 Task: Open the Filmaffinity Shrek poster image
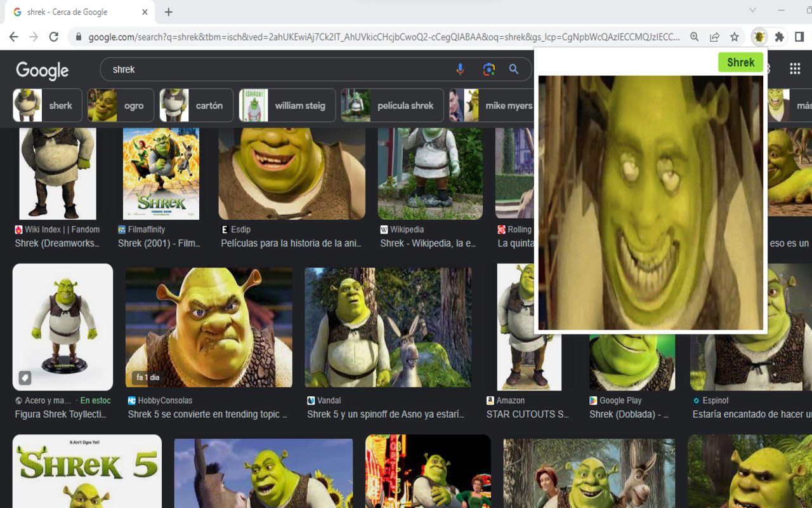point(161,173)
